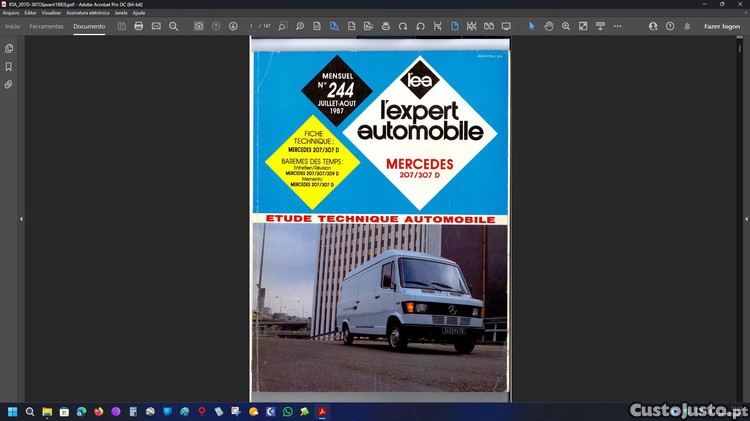The height and width of the screenshot is (421, 750).
Task: Save the file with the disk icon
Action: tap(122, 26)
